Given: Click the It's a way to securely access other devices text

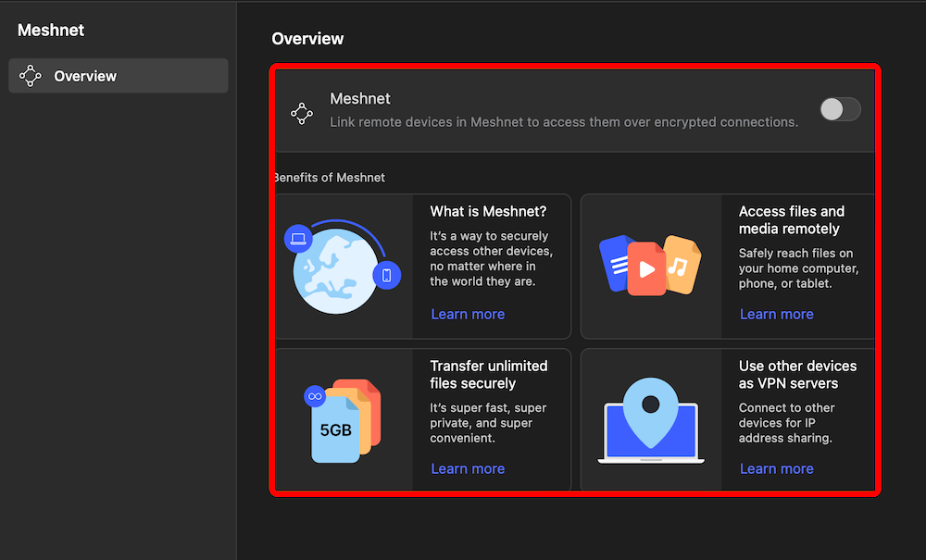Looking at the screenshot, I should (x=492, y=258).
